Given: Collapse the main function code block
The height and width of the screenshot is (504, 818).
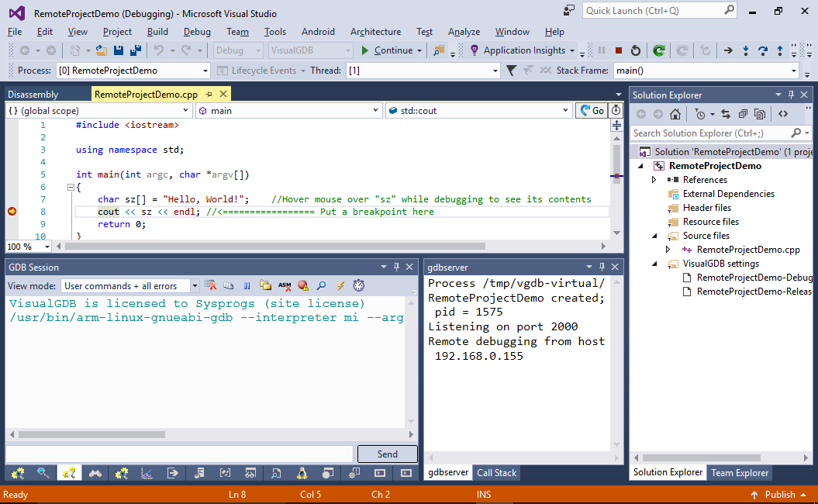Looking at the screenshot, I should pos(71,188).
